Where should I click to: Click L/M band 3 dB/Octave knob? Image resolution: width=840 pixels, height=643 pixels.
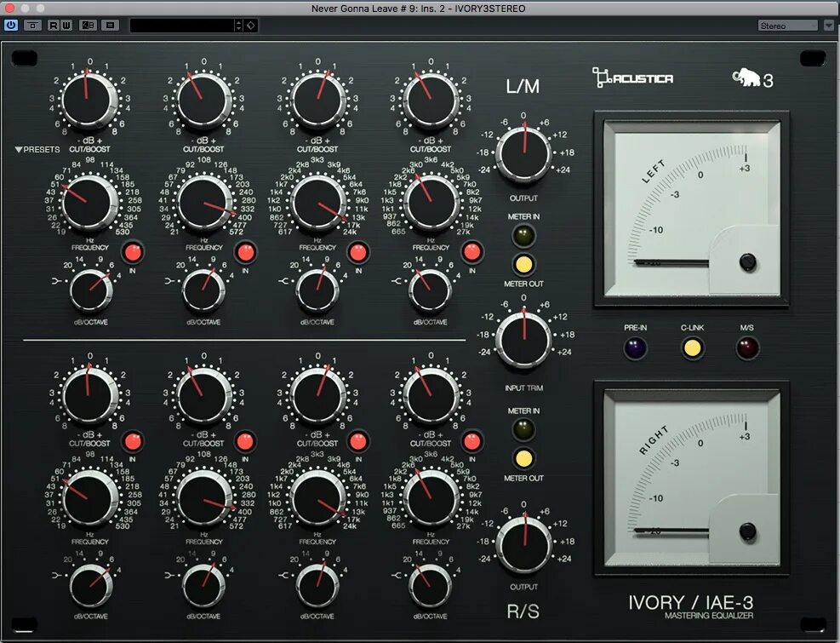pos(317,290)
